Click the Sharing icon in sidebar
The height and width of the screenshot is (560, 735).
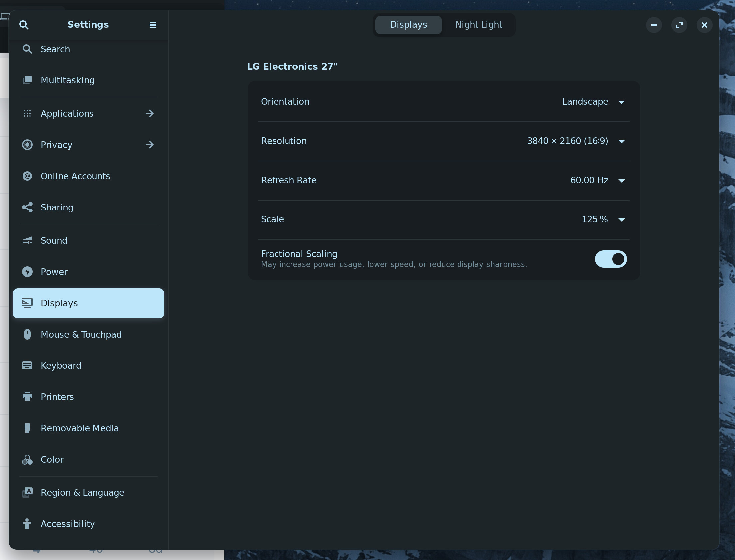[x=27, y=207]
